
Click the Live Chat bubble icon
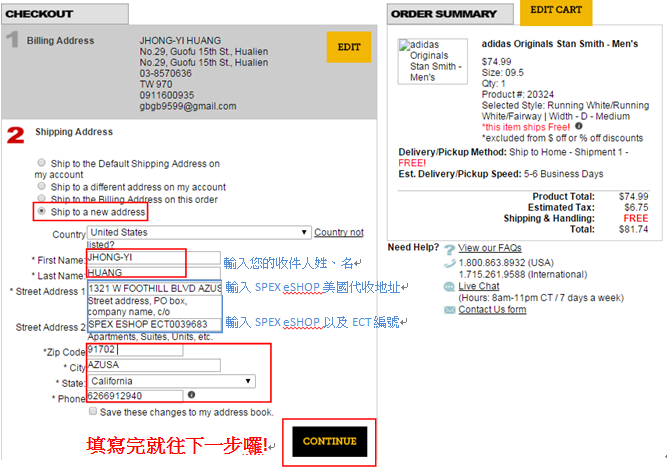[x=449, y=287]
